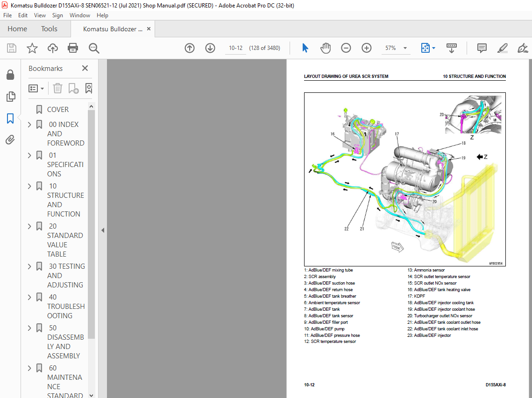Find current bookmark icon

pos(89,89)
